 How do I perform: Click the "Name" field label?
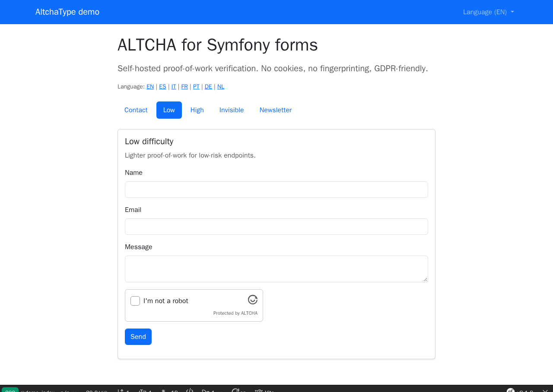133,173
